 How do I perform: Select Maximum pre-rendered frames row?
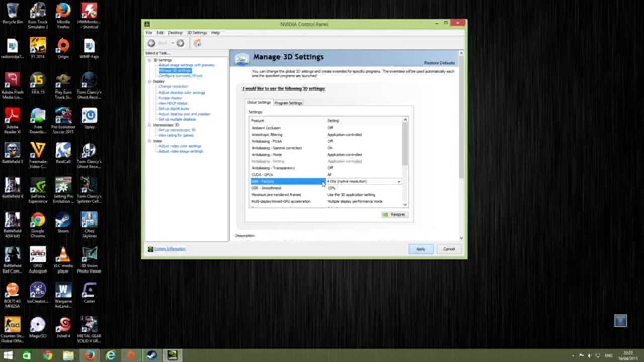[x=326, y=195]
